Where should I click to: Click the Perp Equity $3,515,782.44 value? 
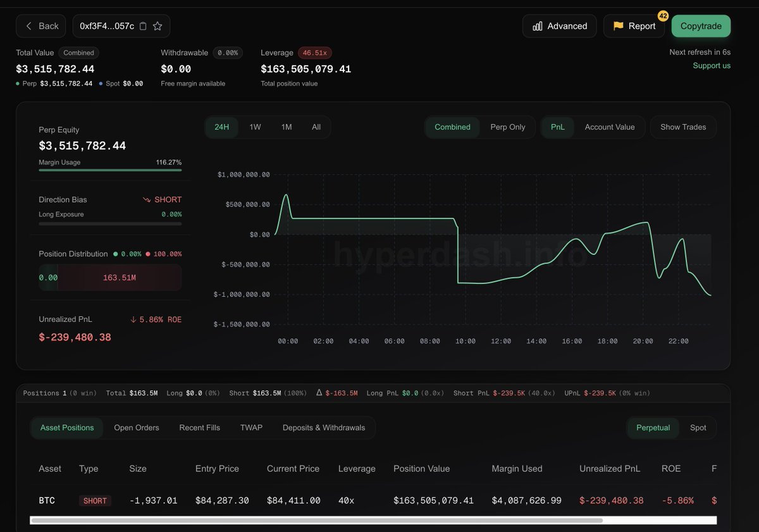[x=82, y=145]
